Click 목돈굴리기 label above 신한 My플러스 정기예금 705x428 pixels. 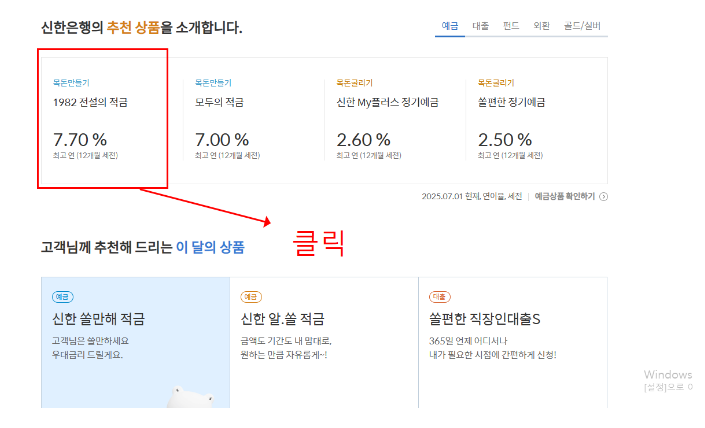(354, 83)
